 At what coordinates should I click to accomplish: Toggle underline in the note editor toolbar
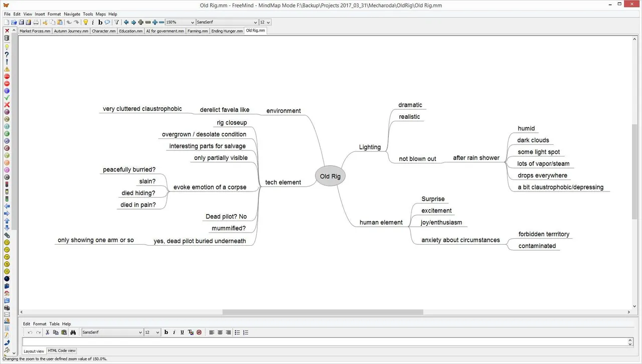tap(182, 332)
